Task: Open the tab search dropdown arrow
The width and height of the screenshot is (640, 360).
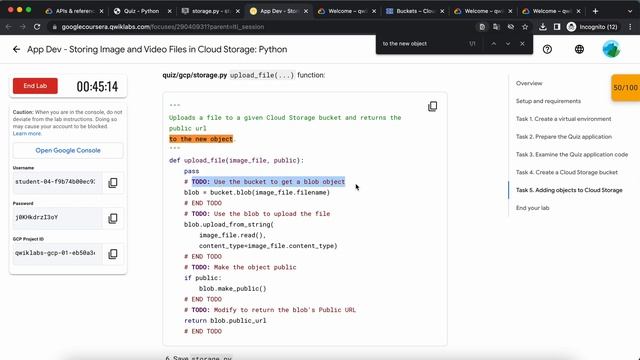Action: [630, 11]
